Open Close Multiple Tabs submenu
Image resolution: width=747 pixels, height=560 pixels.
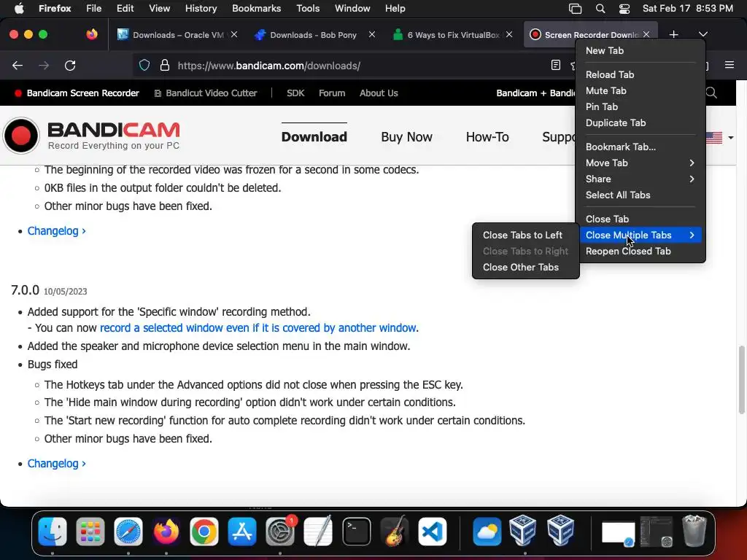point(640,235)
